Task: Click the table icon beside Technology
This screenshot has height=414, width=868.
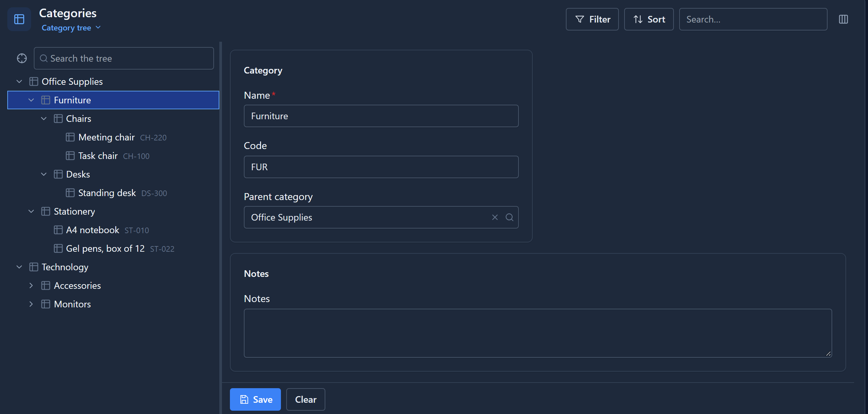Action: 34,267
